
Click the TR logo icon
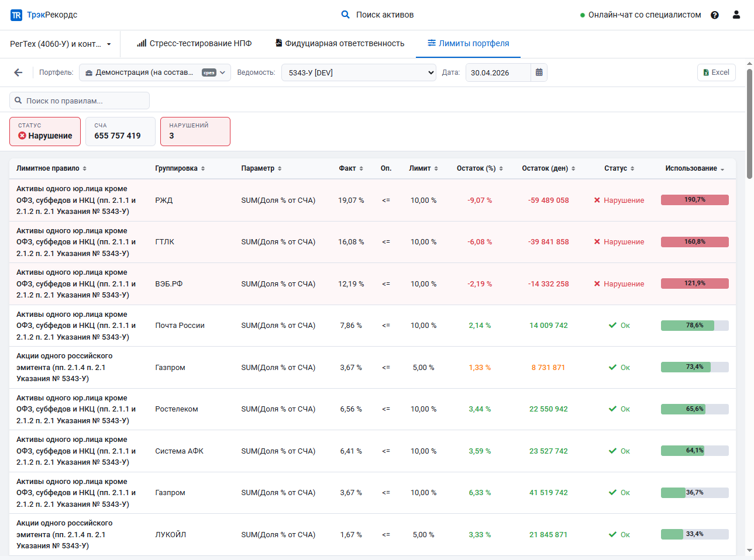coord(16,15)
